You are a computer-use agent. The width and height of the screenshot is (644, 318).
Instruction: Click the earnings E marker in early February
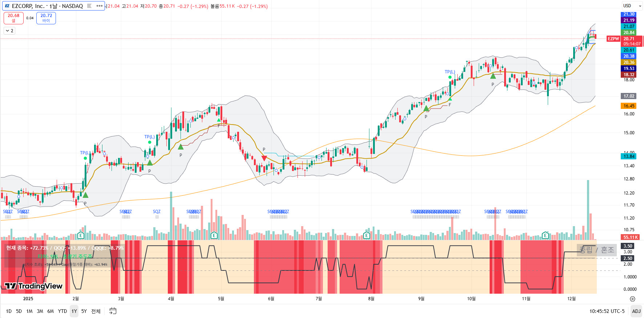click(x=81, y=235)
